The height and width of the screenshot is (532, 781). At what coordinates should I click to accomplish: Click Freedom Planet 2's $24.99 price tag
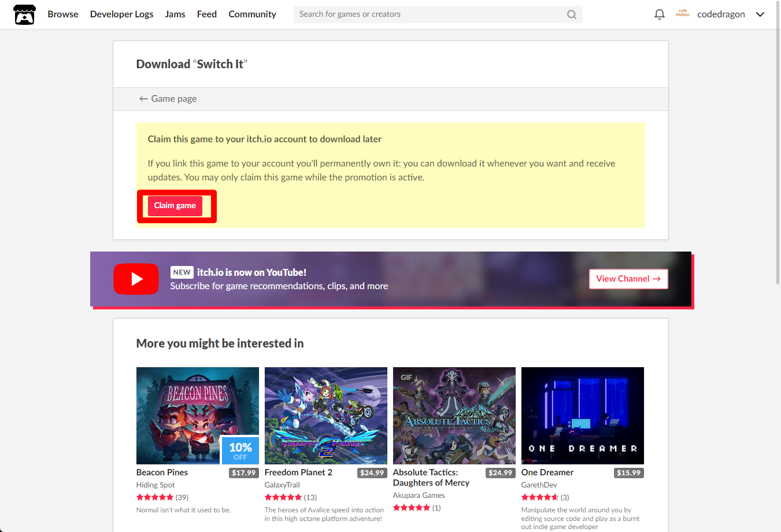click(372, 473)
